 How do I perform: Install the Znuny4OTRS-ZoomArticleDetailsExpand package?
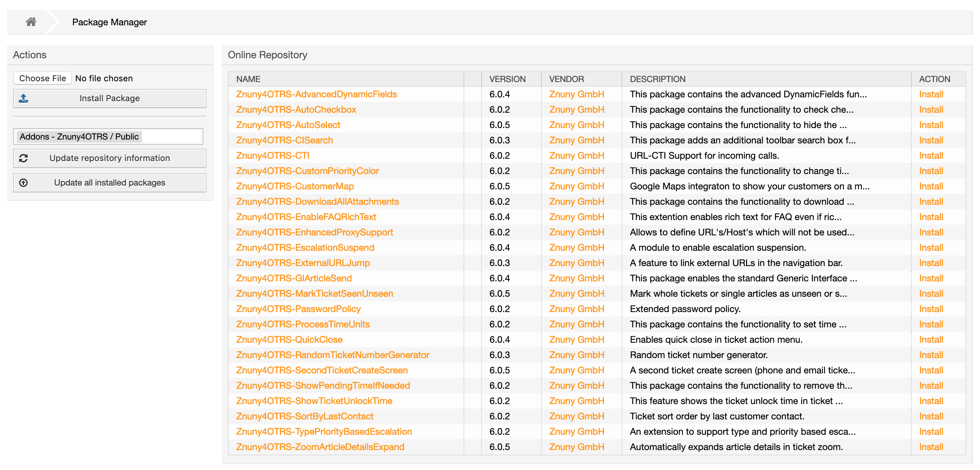931,447
